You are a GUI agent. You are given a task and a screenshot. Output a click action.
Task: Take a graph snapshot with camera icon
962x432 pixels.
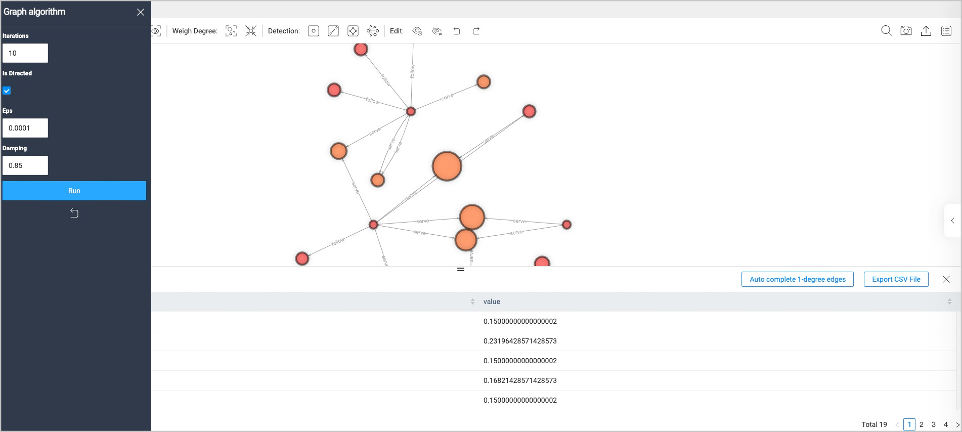pos(906,31)
